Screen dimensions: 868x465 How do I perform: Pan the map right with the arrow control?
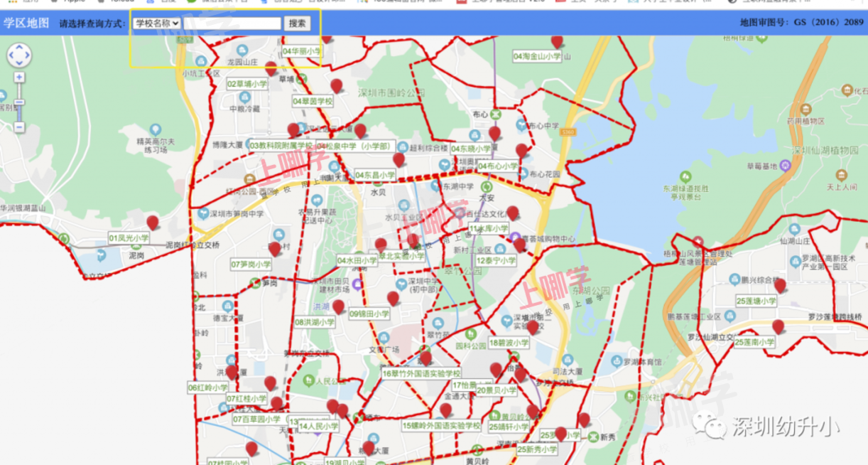[26, 55]
